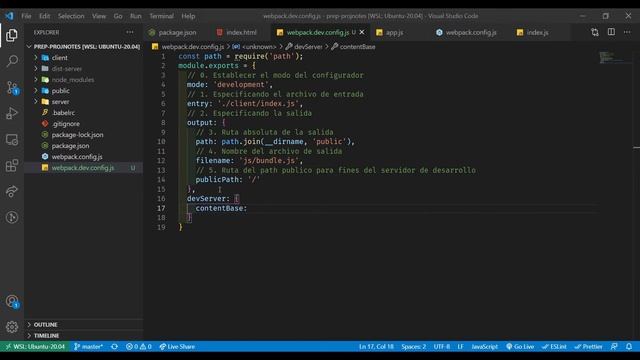Click contentBase in the breadcrumb
The height and width of the screenshot is (360, 640).
[357, 47]
